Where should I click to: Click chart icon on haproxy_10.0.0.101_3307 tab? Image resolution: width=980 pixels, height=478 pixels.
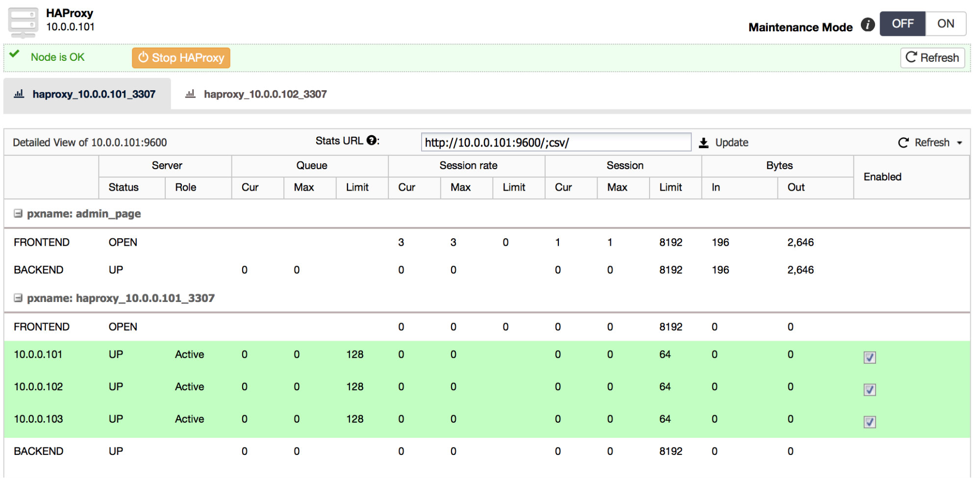pos(19,94)
